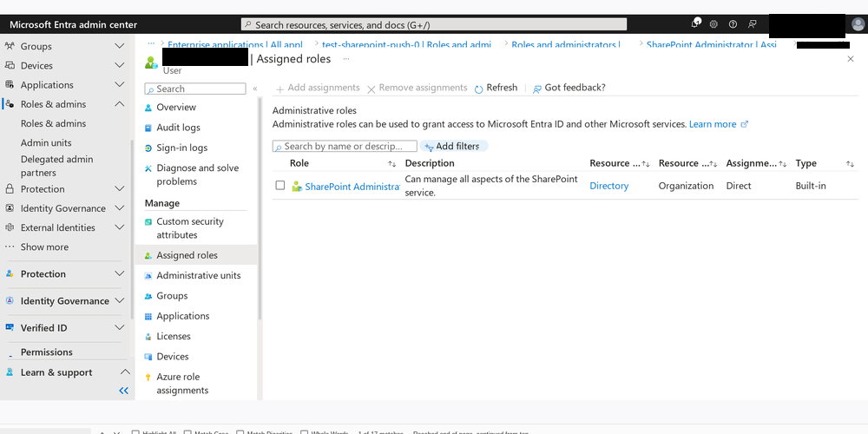The height and width of the screenshot is (434, 868).
Task: Focus the user menu Search box
Action: click(194, 89)
